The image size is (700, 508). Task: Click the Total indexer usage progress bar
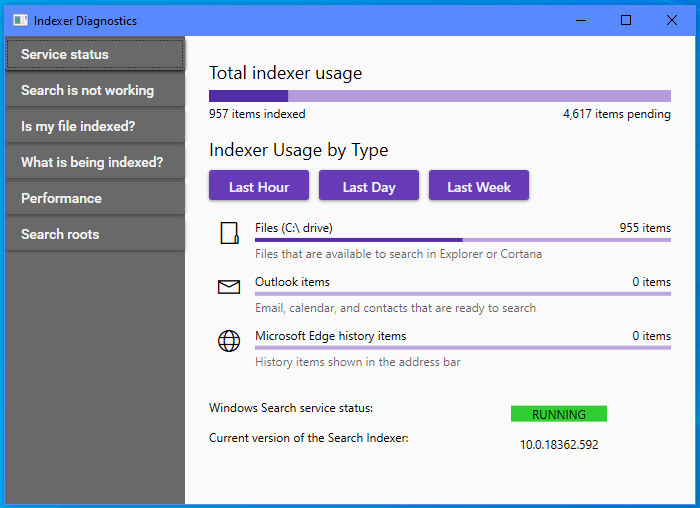[x=440, y=96]
